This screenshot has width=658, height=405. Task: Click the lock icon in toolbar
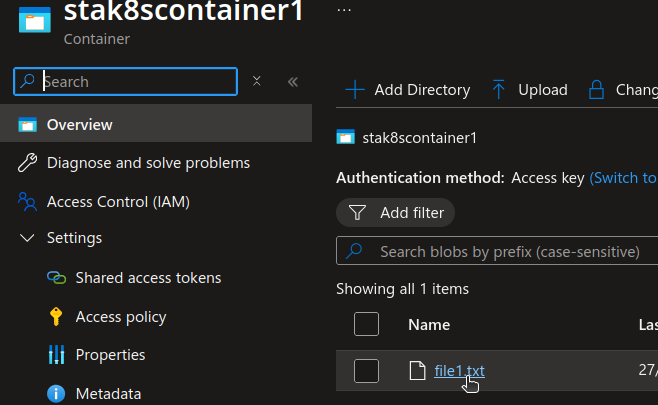596,89
